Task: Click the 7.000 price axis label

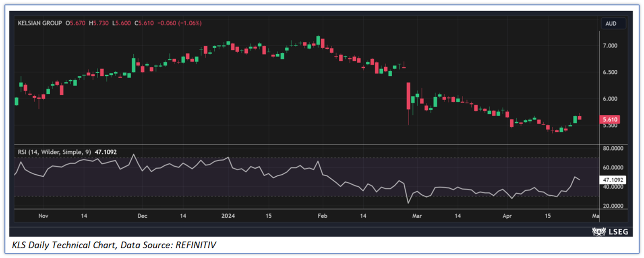Action: (x=610, y=45)
